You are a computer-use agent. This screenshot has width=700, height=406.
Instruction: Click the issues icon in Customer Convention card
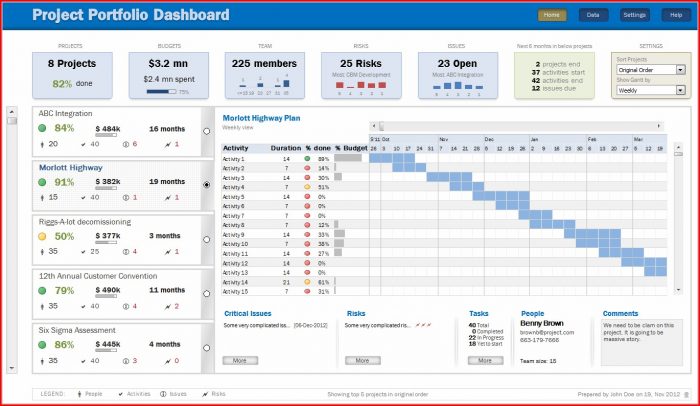coord(126,306)
